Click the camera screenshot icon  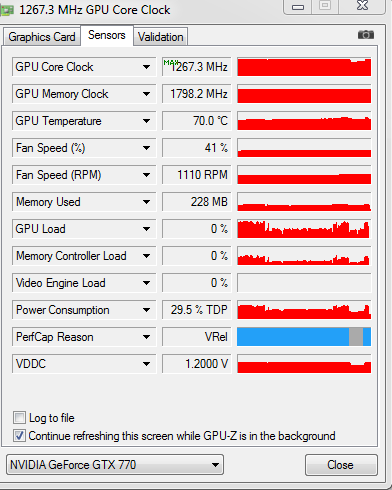click(366, 35)
